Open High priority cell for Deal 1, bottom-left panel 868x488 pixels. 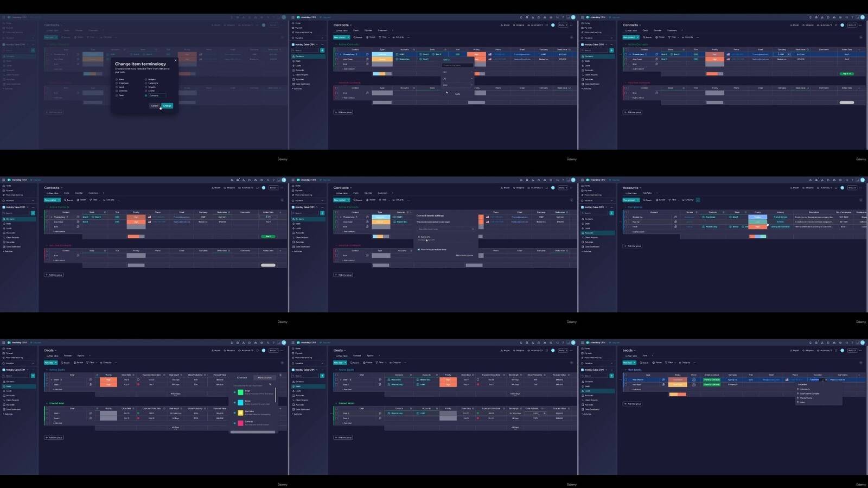tap(108, 379)
